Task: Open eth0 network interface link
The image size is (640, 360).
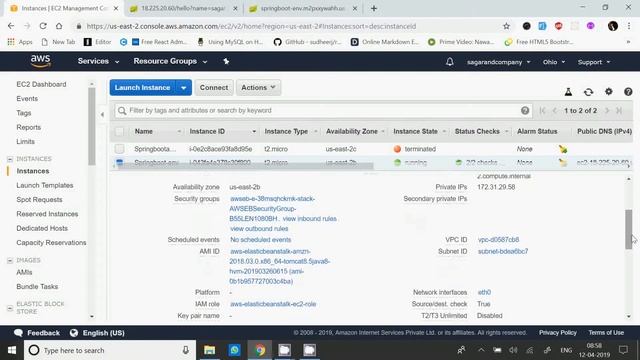Action: pyautogui.click(x=484, y=292)
